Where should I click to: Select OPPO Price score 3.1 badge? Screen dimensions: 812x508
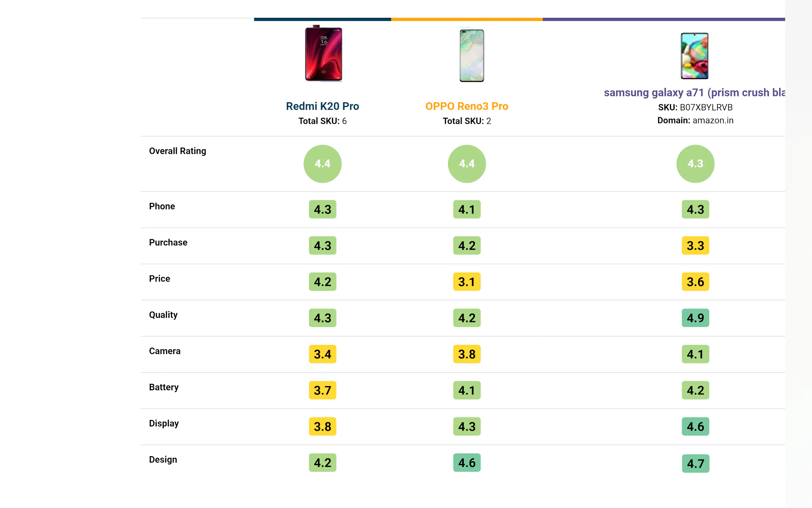[467, 282]
